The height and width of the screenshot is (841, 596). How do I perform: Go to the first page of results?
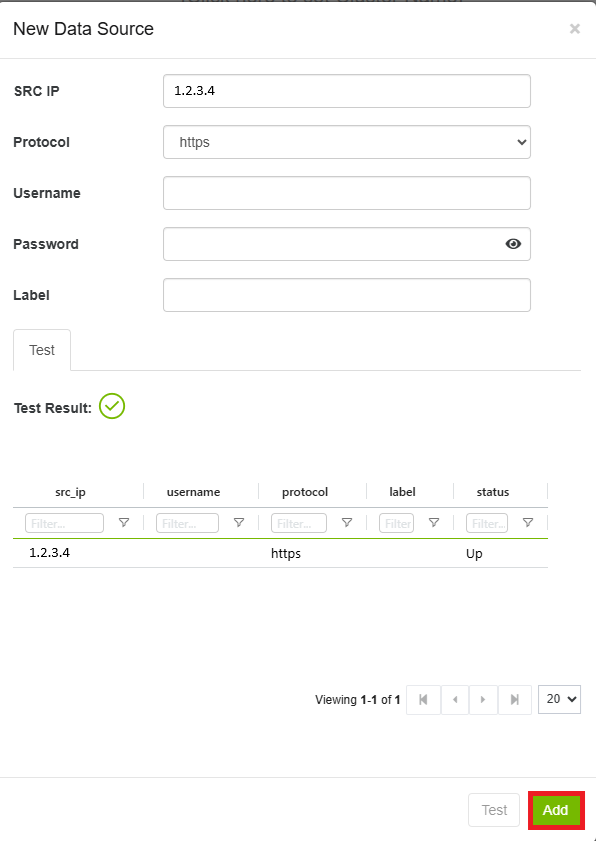(x=423, y=699)
